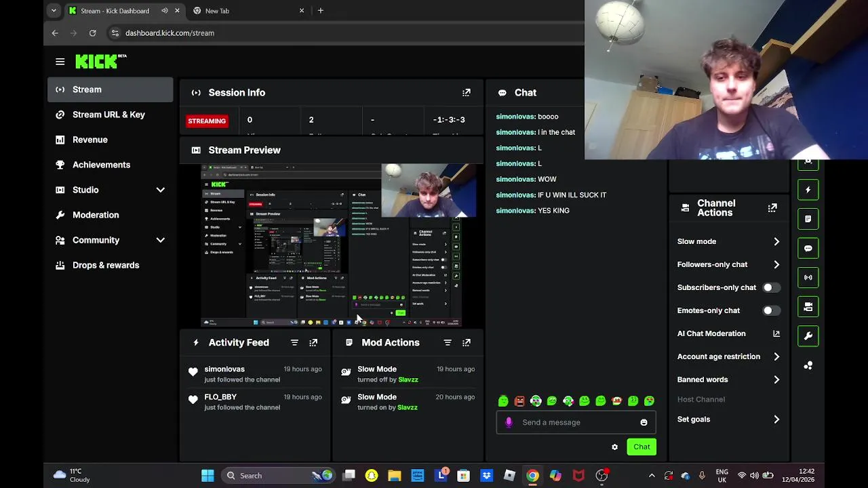This screenshot has width=868, height=488.
Task: Open the Mod Actions filter
Action: coord(448,343)
